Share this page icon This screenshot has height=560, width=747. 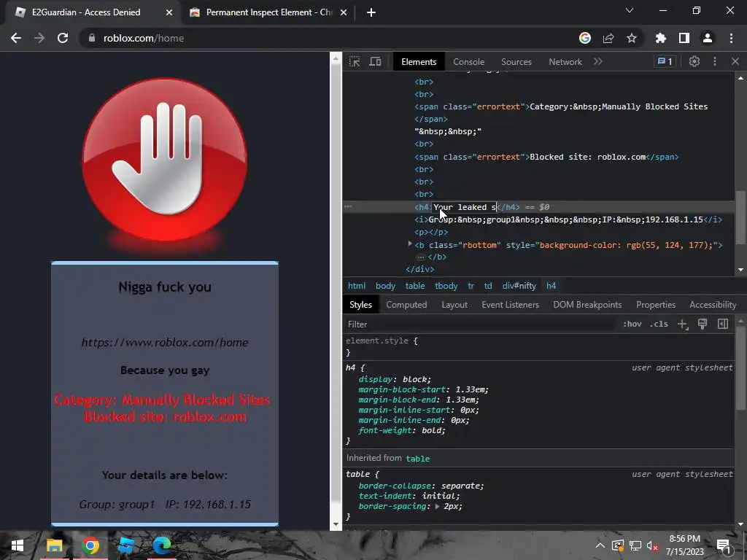tap(608, 38)
